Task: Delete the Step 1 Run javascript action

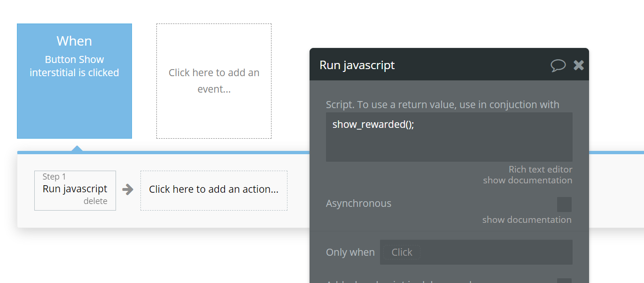Action: (x=95, y=201)
